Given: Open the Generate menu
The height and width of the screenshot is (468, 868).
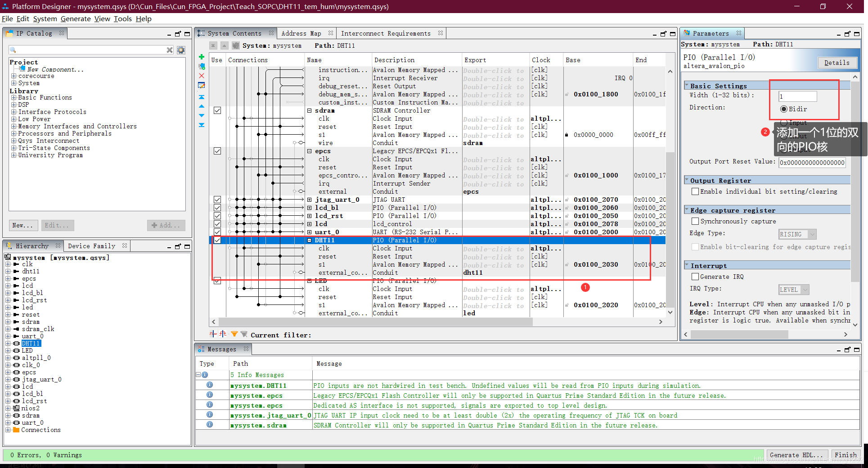Looking at the screenshot, I should pyautogui.click(x=76, y=18).
